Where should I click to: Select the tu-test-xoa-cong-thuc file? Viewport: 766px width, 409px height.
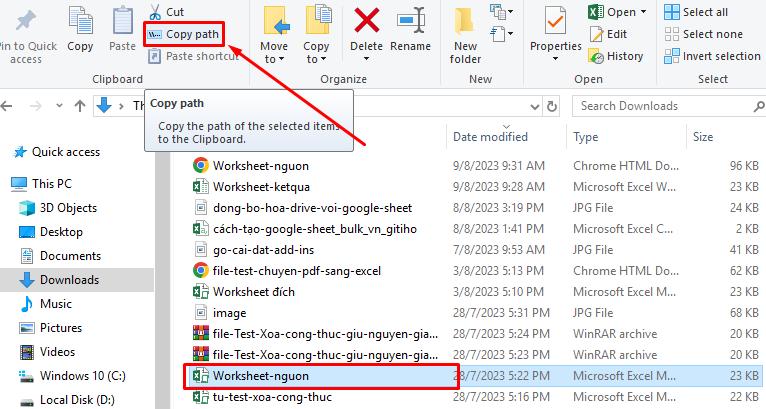click(475, 397)
